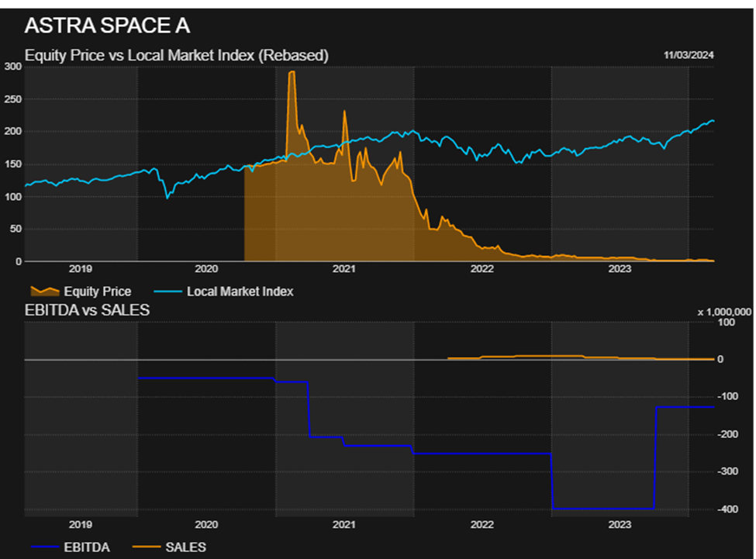Screen dimensions: 756x559
Task: Click the orange Equity Price legend swatch
Action: click(x=45, y=291)
